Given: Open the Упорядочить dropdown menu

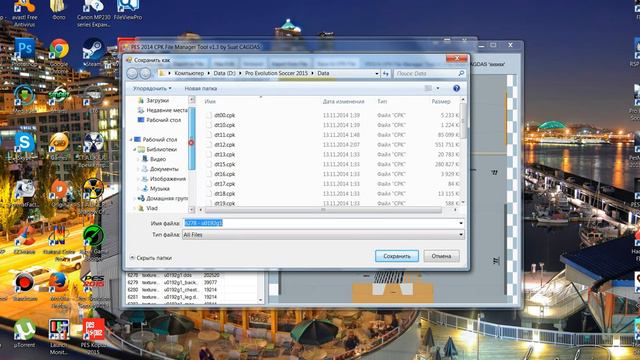Looking at the screenshot, I should coord(152,89).
